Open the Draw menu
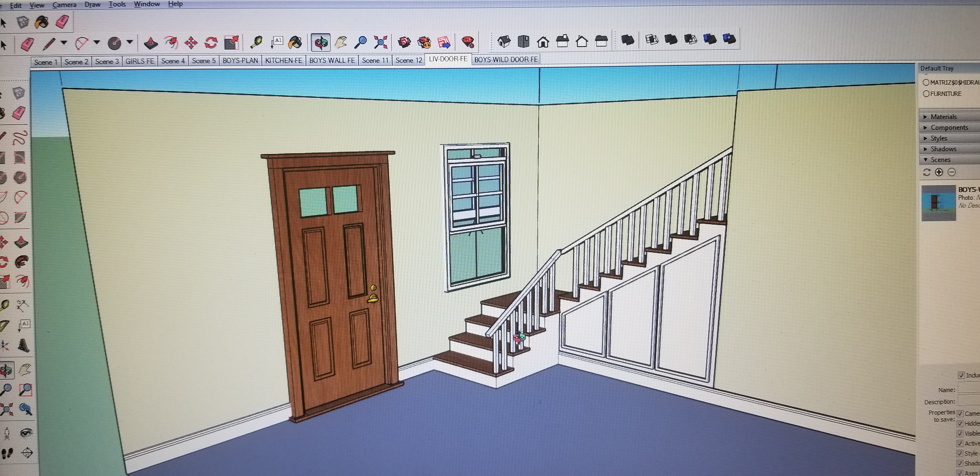The height and width of the screenshot is (476, 980). pyautogui.click(x=92, y=5)
